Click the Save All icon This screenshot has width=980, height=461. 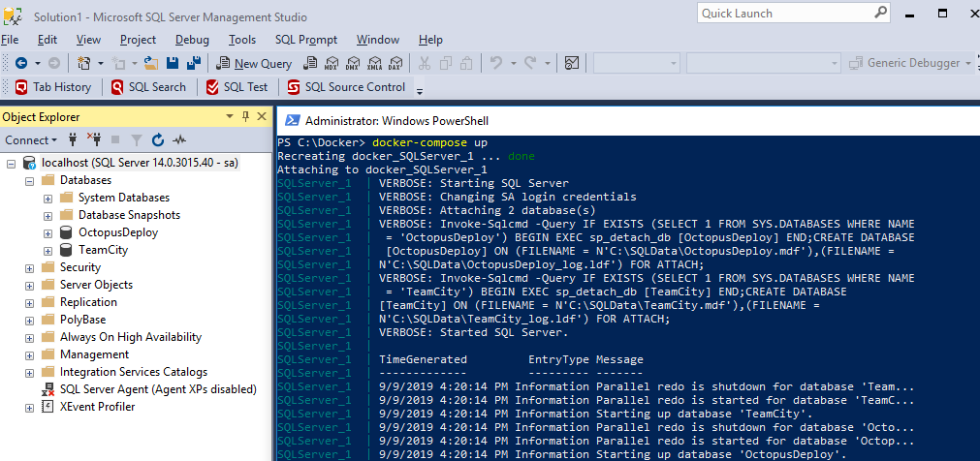[193, 63]
